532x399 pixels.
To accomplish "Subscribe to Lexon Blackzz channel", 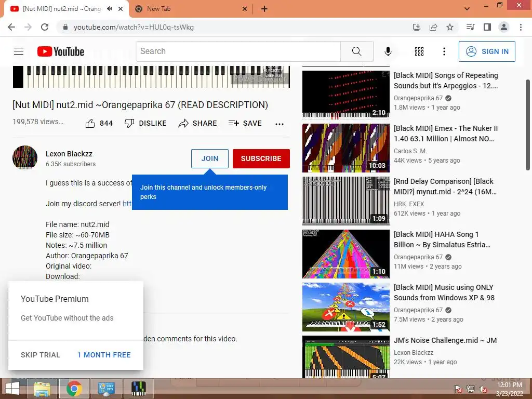I will point(261,158).
